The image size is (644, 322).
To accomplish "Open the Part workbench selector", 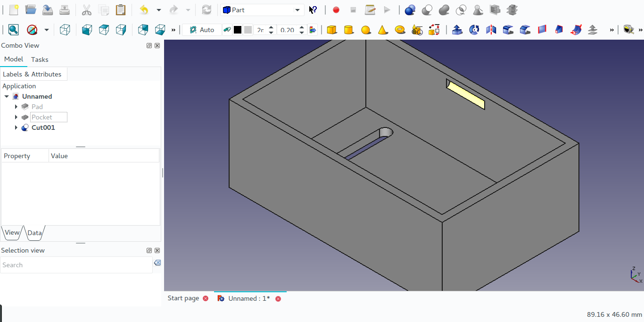I will (262, 10).
